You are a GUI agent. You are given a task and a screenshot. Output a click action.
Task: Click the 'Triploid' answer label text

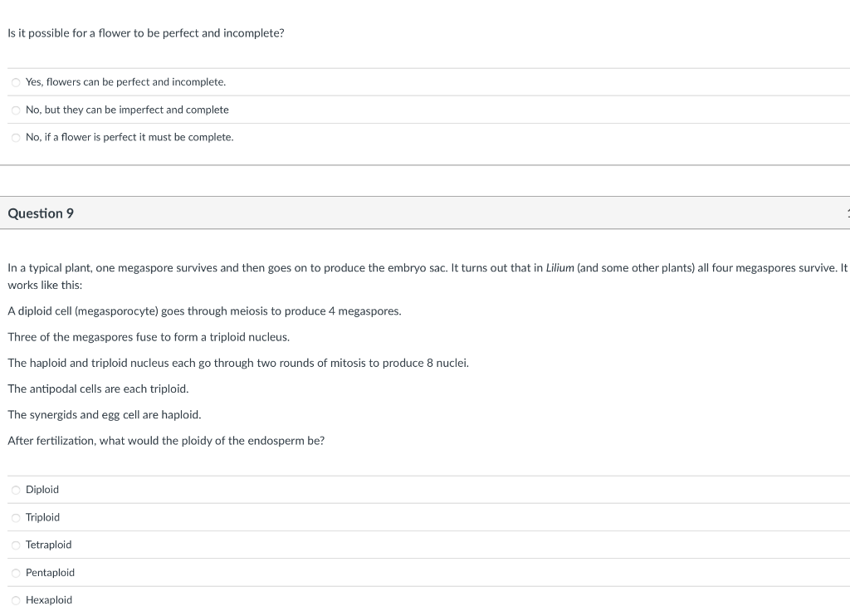tap(42, 517)
